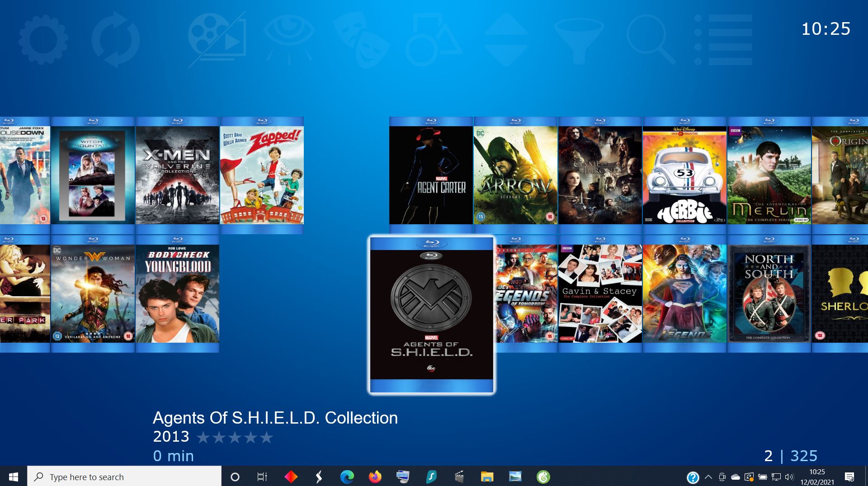Open the funnel filter icon
868x486 pixels.
[x=579, y=40]
